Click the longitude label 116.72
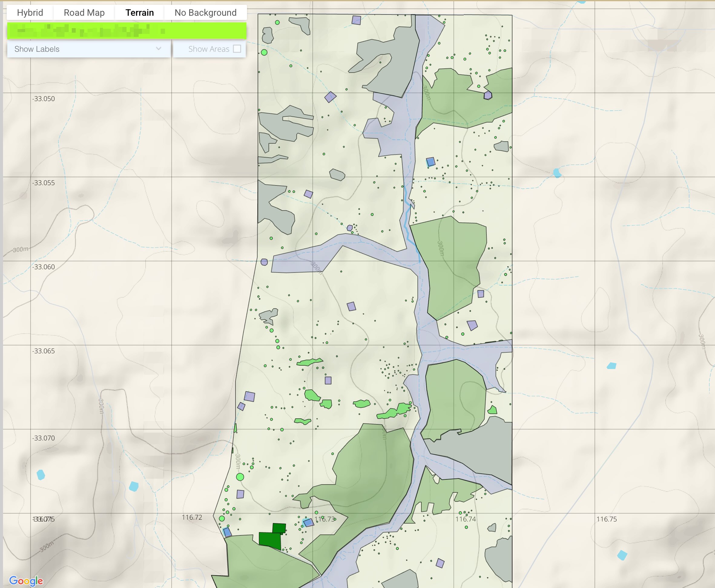This screenshot has height=588, width=715. 192,517
